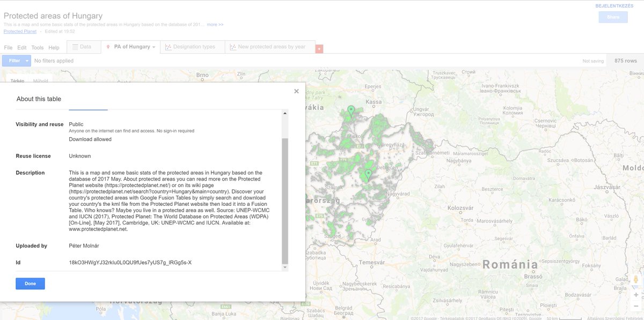Click the Not saving status text

click(593, 61)
